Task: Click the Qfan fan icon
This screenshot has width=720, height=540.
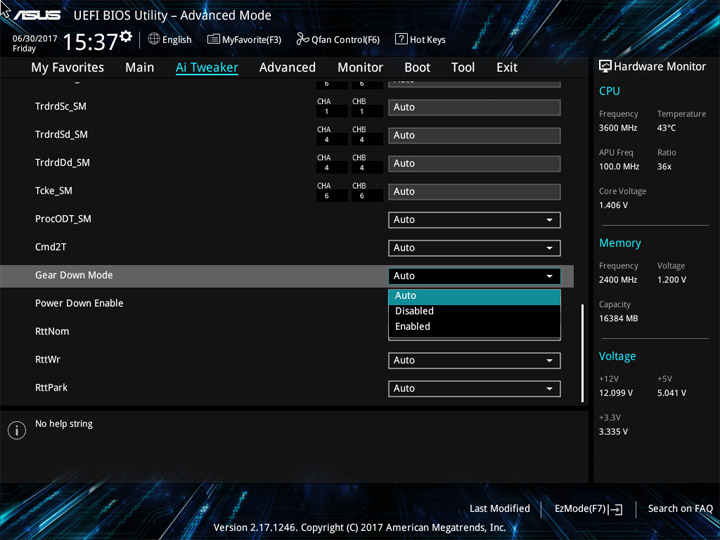Action: tap(302, 39)
